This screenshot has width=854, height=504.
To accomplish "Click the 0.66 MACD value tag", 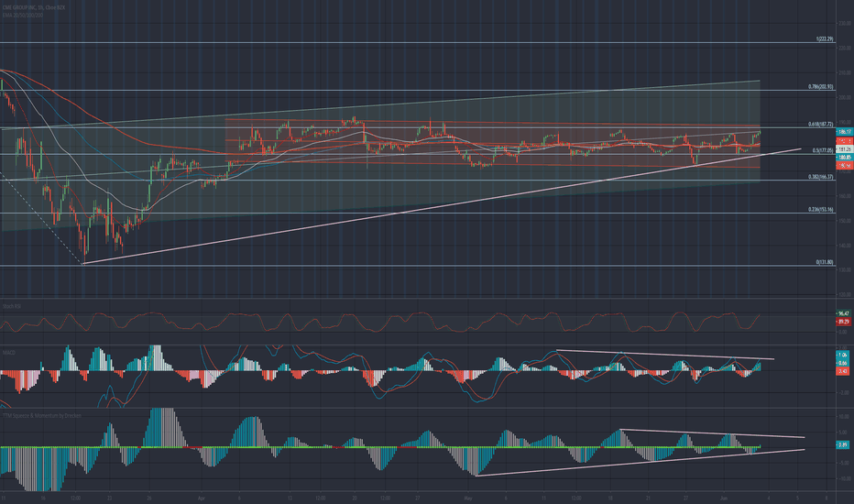I will (842, 363).
